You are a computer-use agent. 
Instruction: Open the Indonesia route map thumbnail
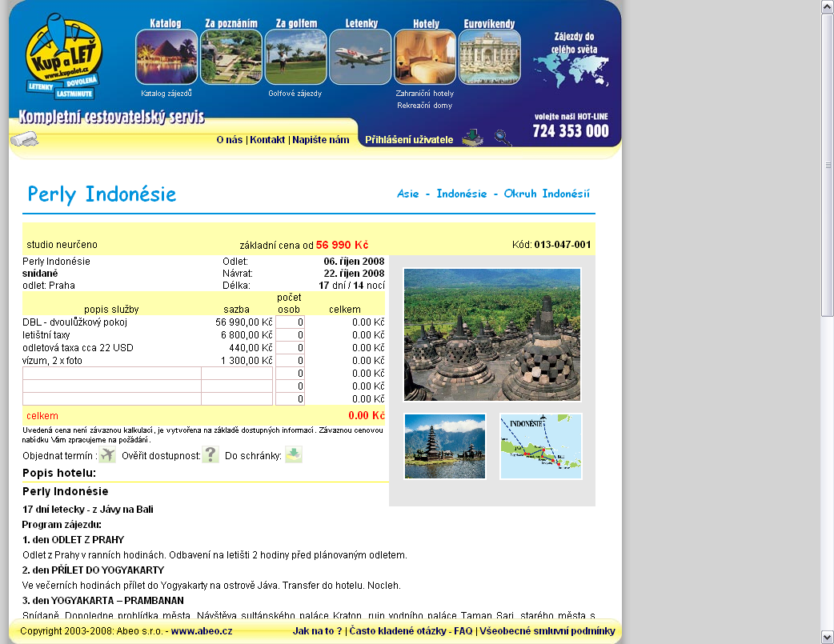541,446
